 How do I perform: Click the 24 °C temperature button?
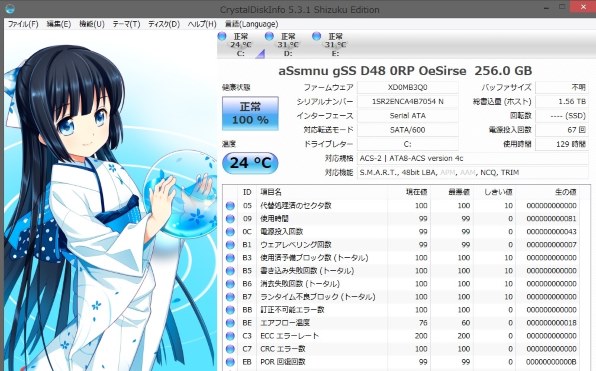coord(250,163)
